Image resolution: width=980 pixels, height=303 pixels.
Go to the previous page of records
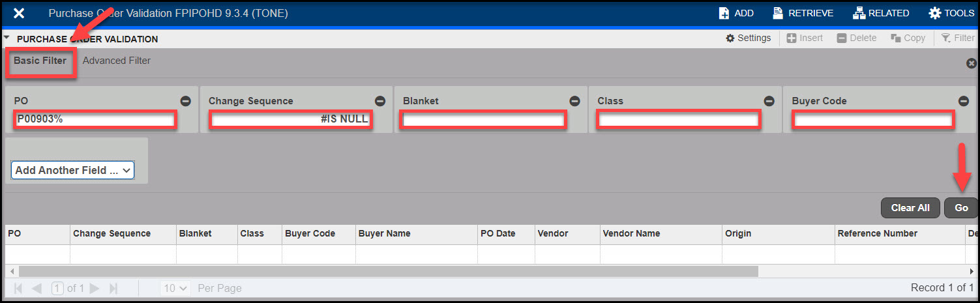(x=37, y=288)
